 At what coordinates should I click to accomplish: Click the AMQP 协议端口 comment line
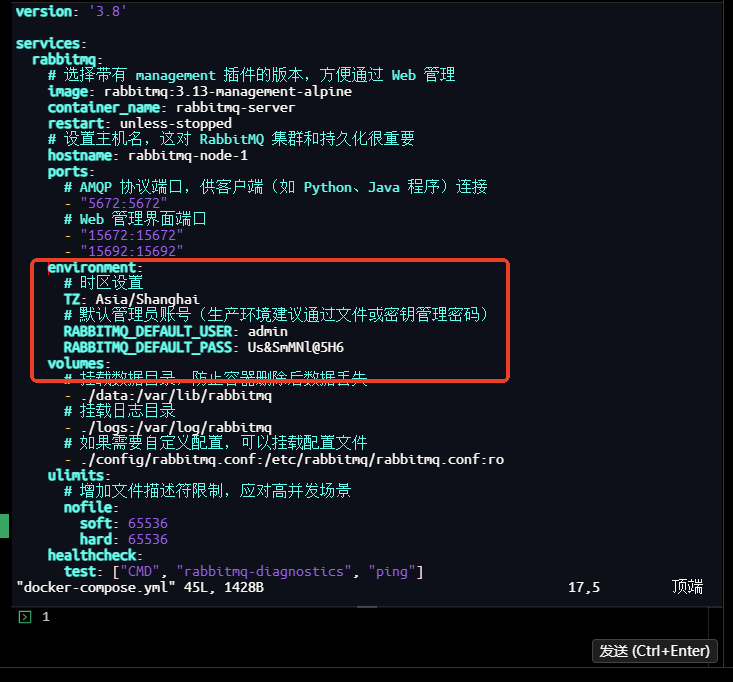tap(275, 187)
